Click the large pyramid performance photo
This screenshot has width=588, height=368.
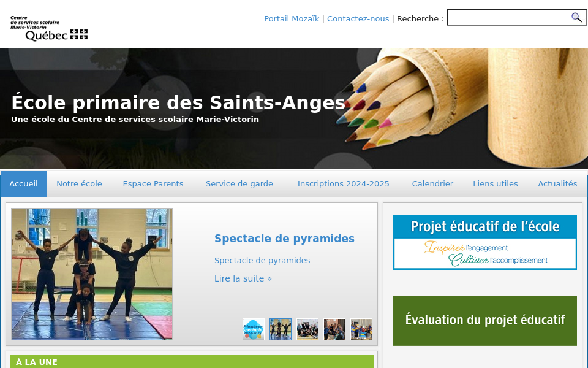pos(92,274)
